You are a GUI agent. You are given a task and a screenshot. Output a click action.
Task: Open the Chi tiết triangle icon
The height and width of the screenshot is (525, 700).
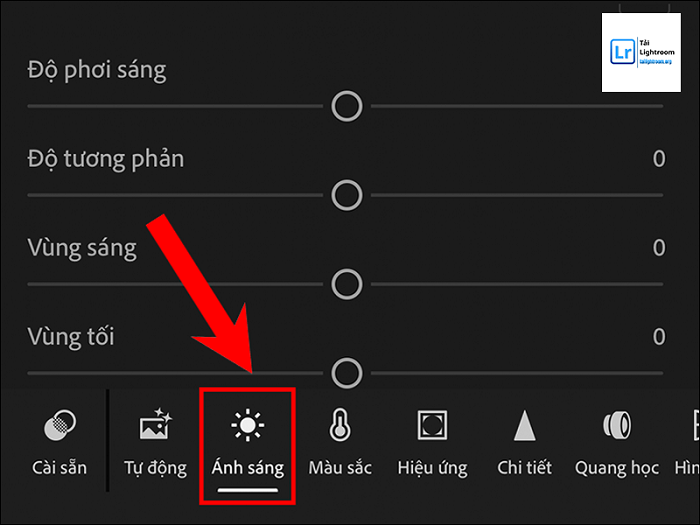click(x=524, y=428)
